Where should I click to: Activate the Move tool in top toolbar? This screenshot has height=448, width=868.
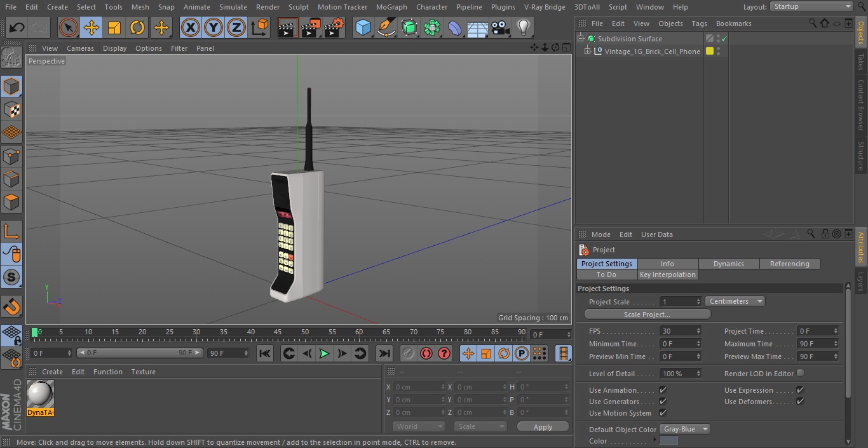92,27
